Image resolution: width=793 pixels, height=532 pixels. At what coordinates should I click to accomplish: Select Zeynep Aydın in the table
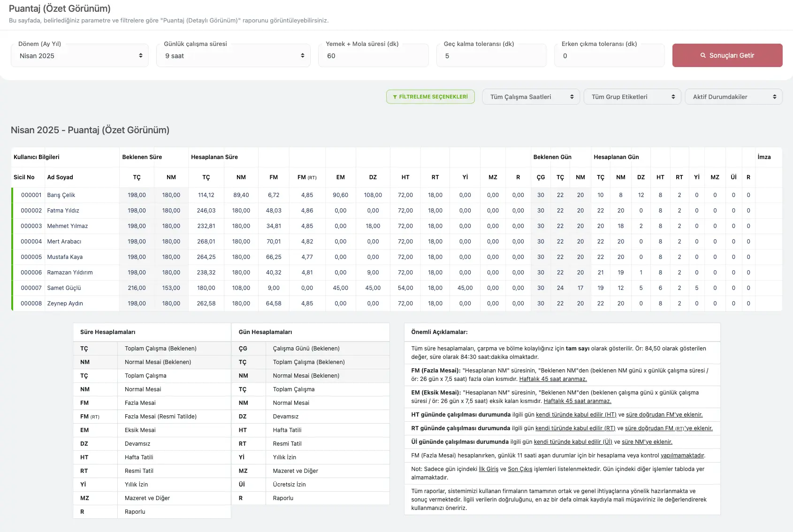pyautogui.click(x=65, y=304)
